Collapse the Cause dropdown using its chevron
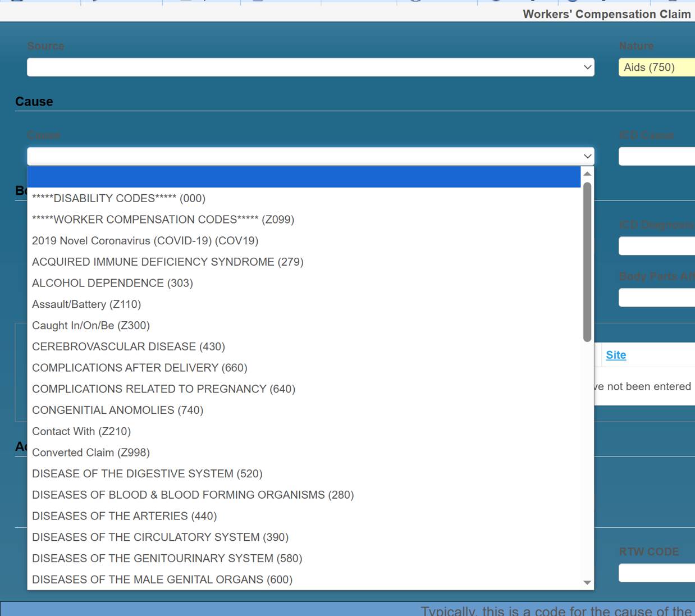This screenshot has width=695, height=616. tap(587, 156)
